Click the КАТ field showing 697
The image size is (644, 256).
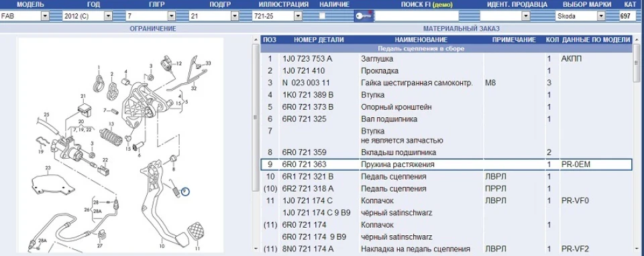point(627,16)
